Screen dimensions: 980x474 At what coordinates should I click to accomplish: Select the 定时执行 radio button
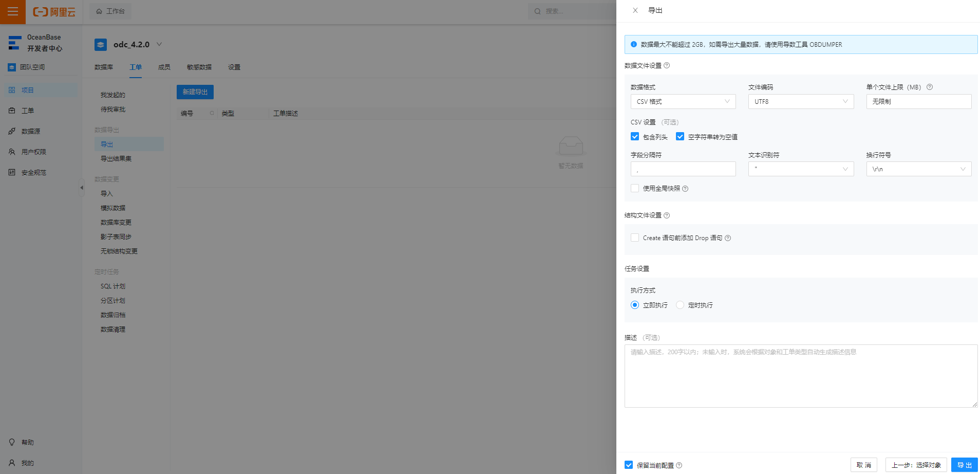point(680,305)
